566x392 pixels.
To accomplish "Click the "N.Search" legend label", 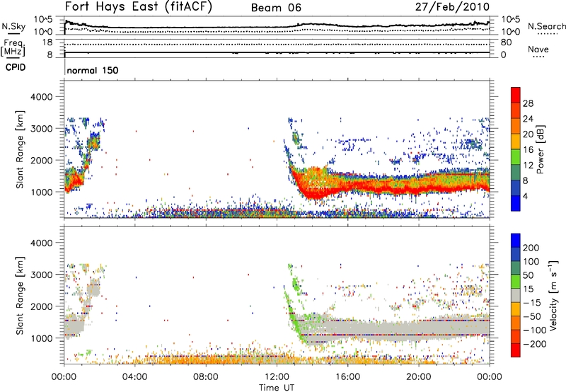I will point(547,26).
